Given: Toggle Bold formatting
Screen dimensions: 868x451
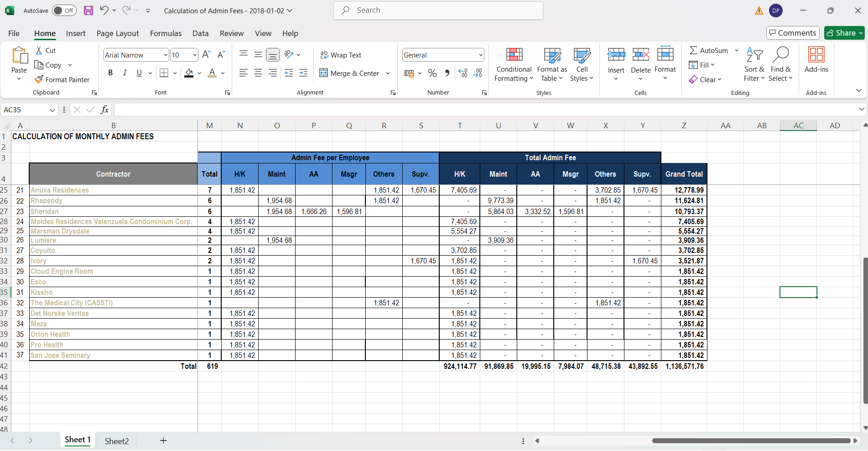Looking at the screenshot, I should tap(110, 73).
